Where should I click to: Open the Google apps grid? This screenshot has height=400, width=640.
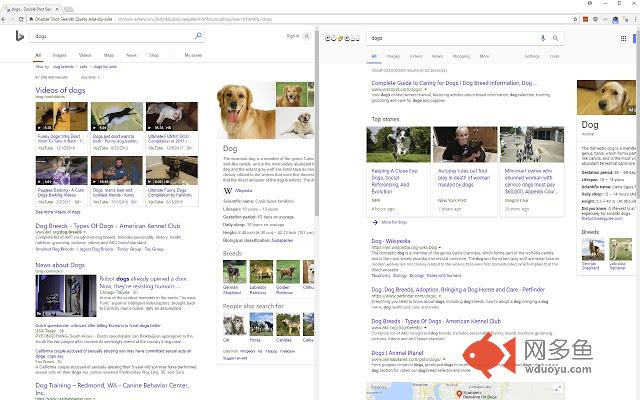(x=623, y=38)
